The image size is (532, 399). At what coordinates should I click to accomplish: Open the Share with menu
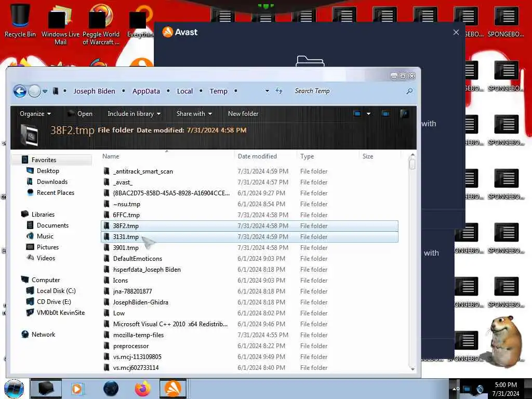(194, 114)
